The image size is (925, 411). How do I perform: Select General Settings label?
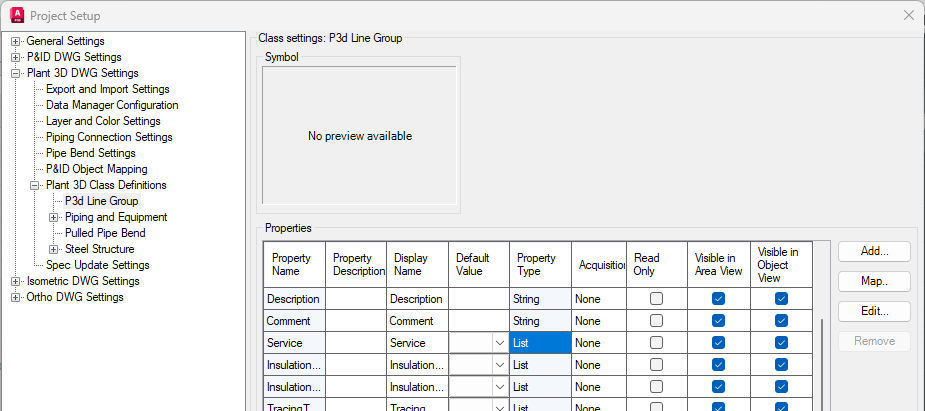(65, 41)
